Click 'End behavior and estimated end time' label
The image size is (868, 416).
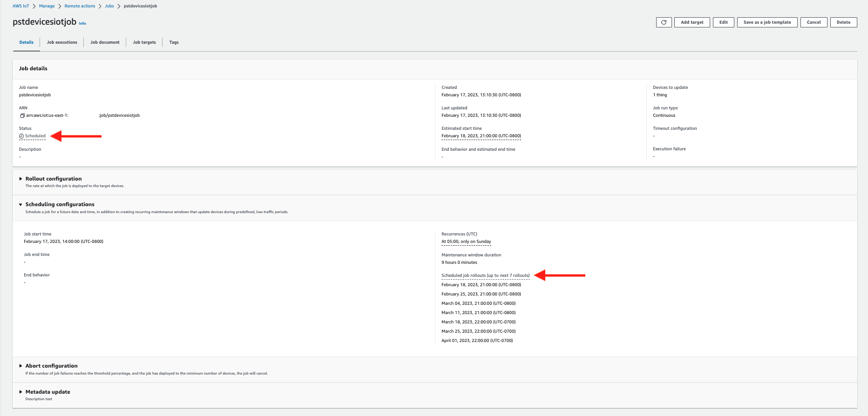click(478, 149)
